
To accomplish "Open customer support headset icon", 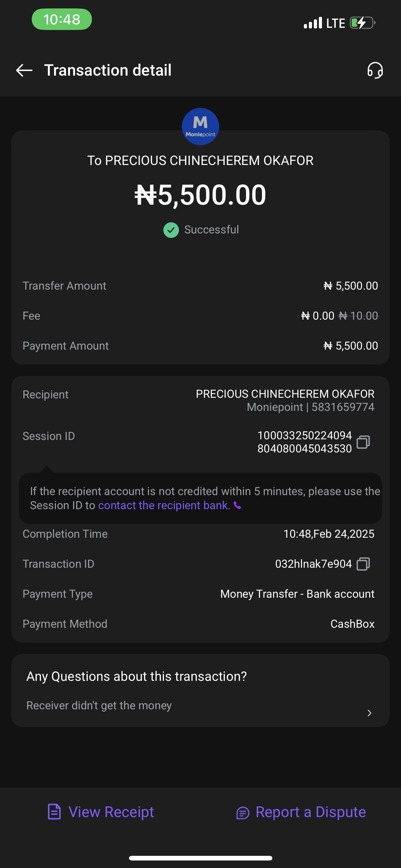I will (x=375, y=70).
